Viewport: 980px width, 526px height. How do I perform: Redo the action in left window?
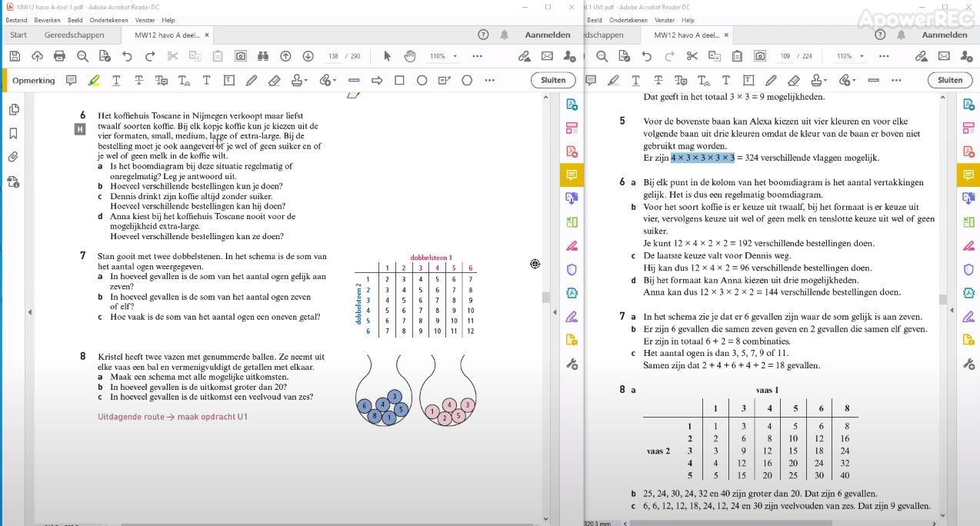[x=150, y=56]
